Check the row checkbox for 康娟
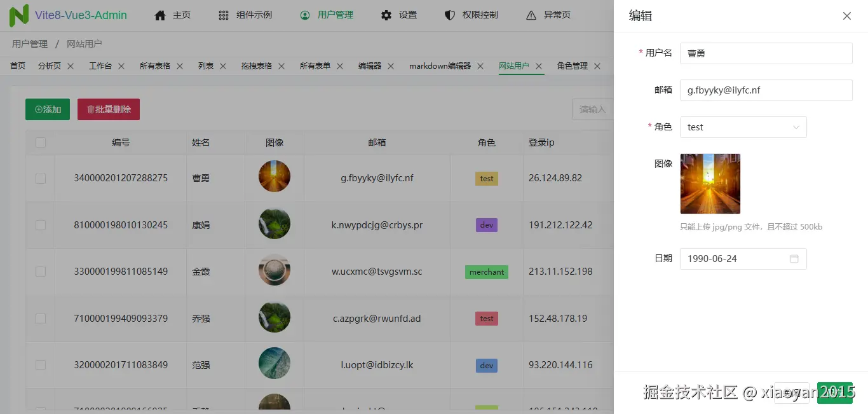 (x=41, y=225)
